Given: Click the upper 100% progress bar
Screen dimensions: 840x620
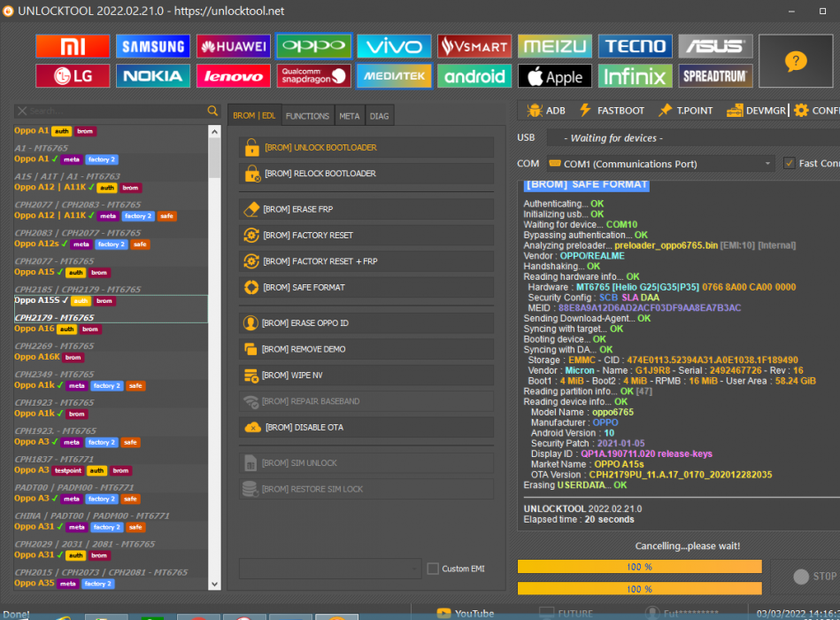Looking at the screenshot, I should click(x=640, y=567).
